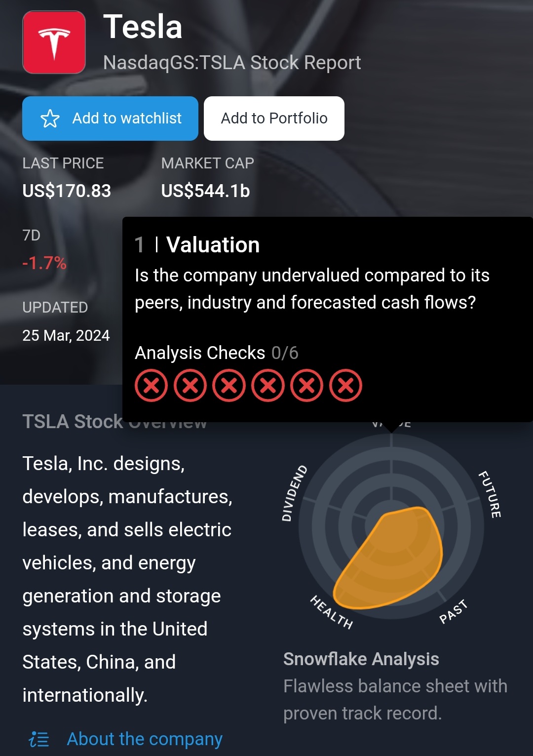This screenshot has width=533, height=756.
Task: Click the third failed analysis check icon
Action: coord(229,385)
